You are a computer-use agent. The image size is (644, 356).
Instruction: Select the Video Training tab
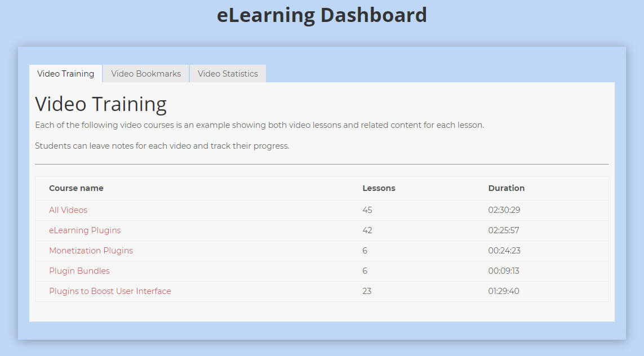click(x=65, y=74)
